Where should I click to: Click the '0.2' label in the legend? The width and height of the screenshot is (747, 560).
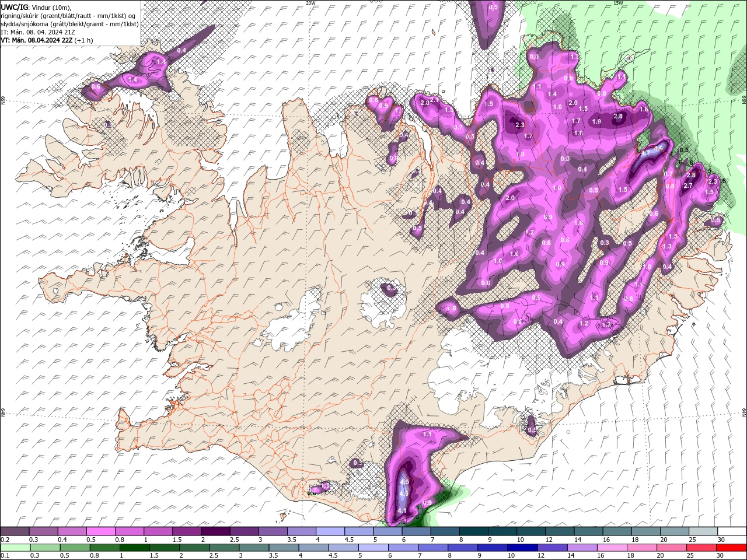point(5,540)
